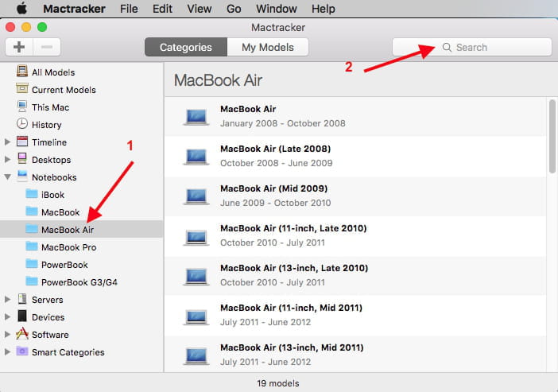
Task: Click the MacBook folder icon
Action: point(32,212)
